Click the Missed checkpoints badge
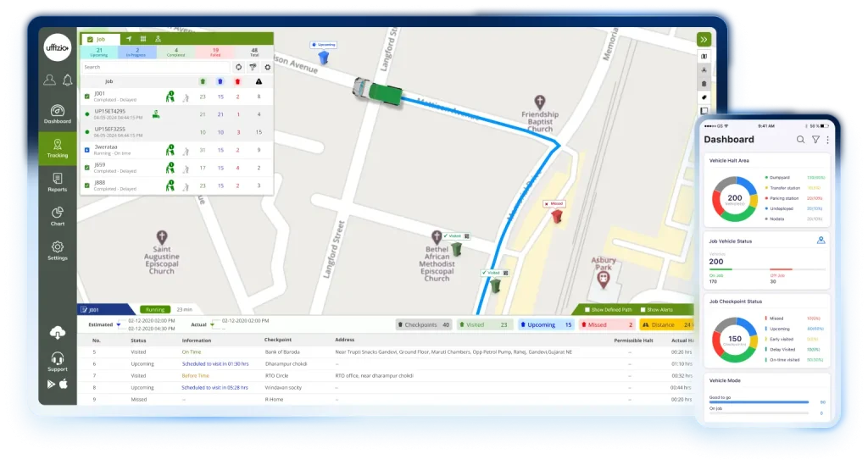 [606, 324]
